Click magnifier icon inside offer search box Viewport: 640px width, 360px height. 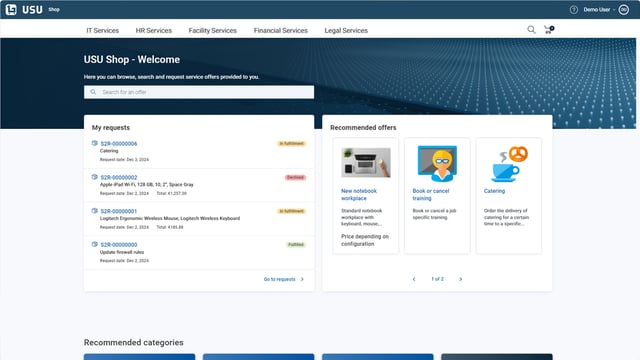pyautogui.click(x=93, y=92)
